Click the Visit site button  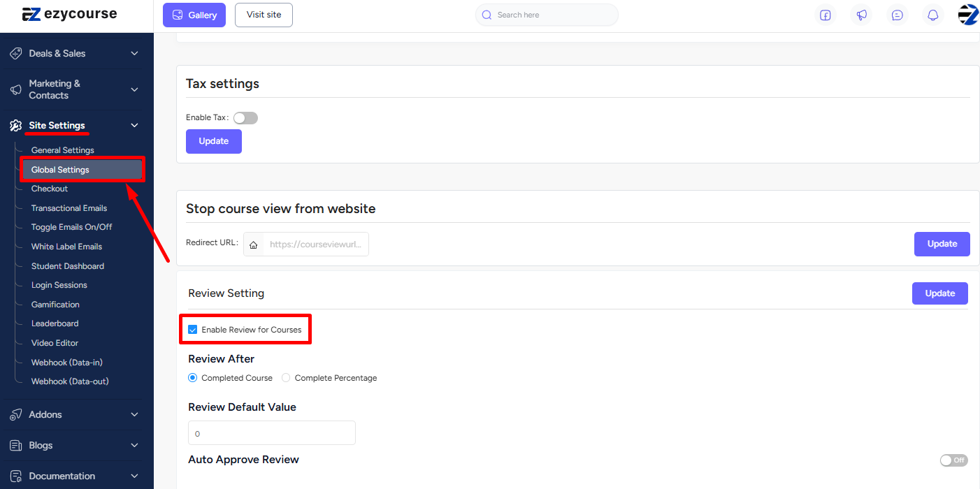point(264,15)
